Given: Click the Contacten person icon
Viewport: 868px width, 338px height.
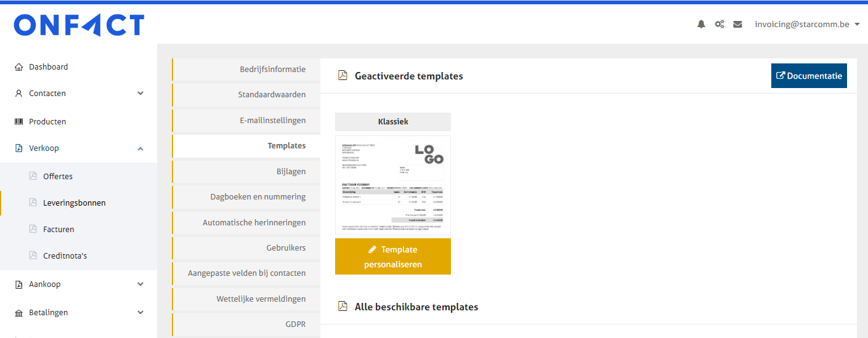Looking at the screenshot, I should [18, 94].
